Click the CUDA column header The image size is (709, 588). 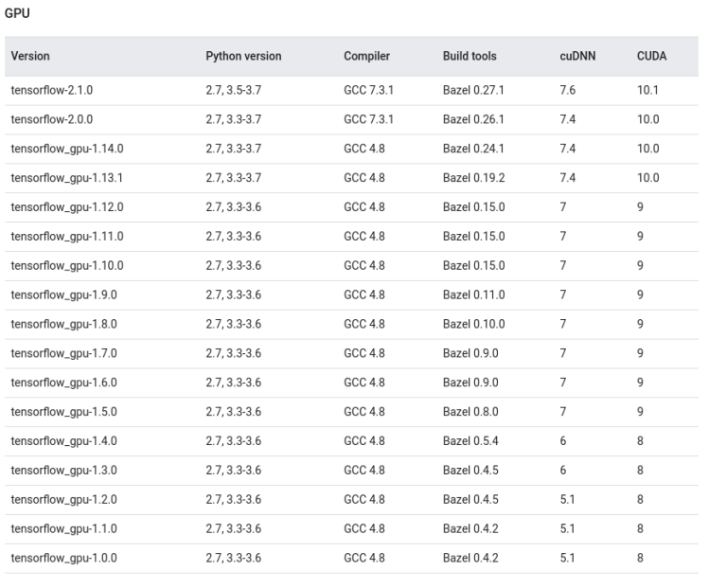(x=651, y=56)
